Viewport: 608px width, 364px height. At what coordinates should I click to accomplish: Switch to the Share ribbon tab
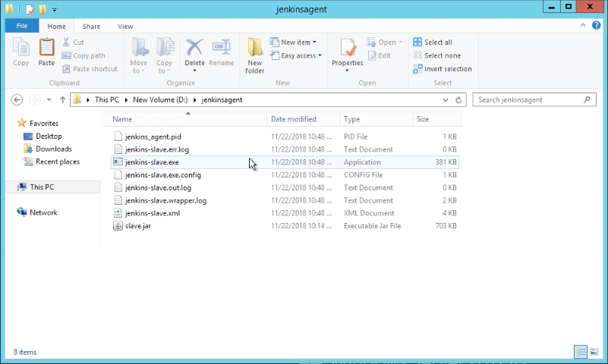click(x=92, y=27)
